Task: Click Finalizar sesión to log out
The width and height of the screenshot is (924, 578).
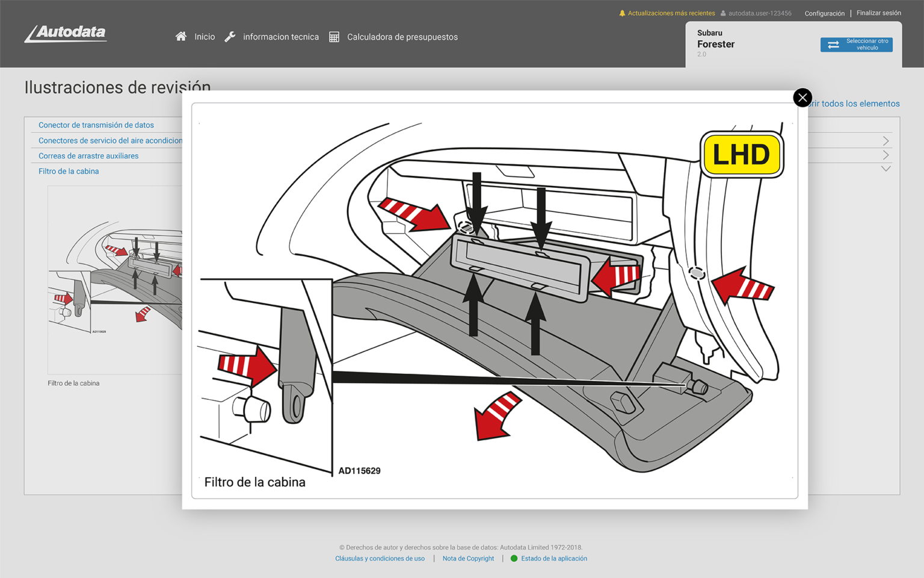Action: coord(878,13)
